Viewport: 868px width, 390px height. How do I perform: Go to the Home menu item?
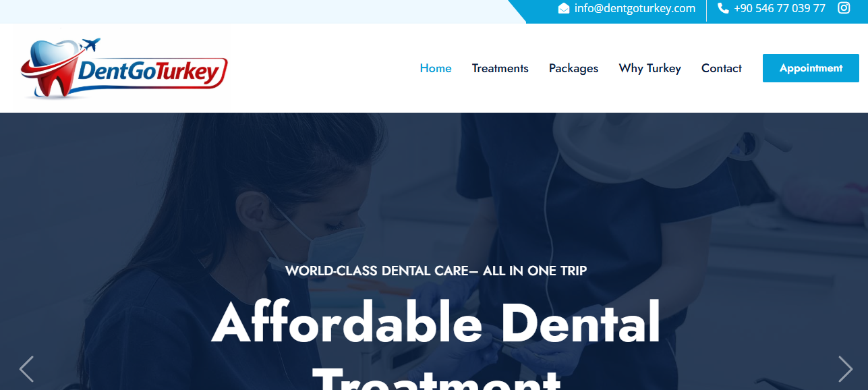(436, 68)
